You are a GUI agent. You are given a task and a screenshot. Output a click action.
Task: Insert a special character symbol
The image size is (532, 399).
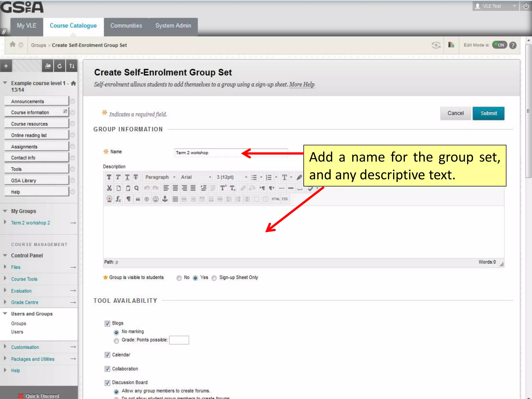pos(147,199)
